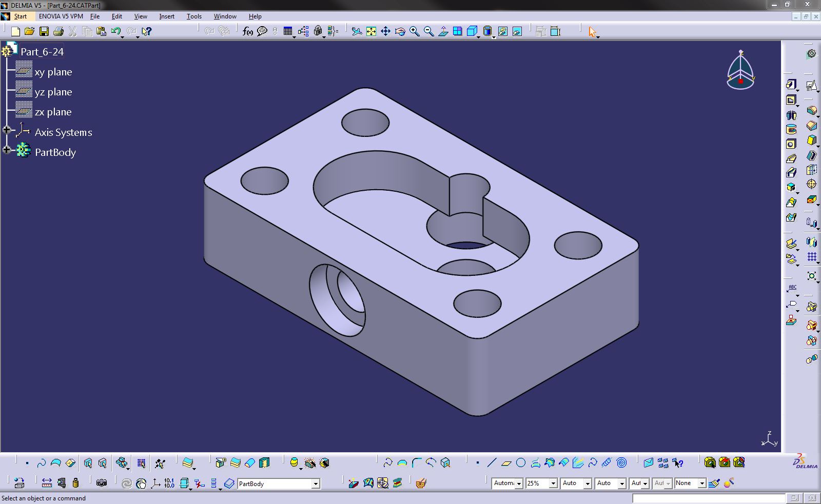Expand the Axis Systems tree node

(7, 130)
